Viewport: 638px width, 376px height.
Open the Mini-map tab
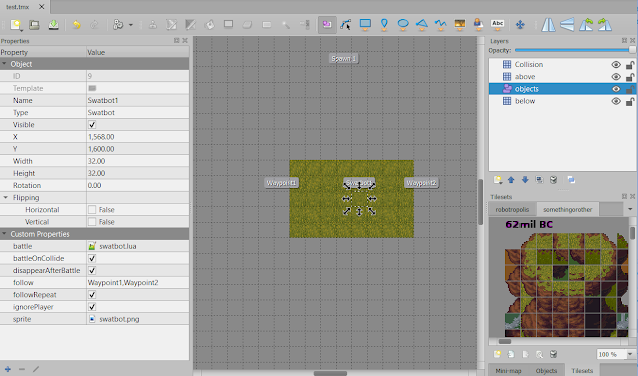(x=509, y=371)
